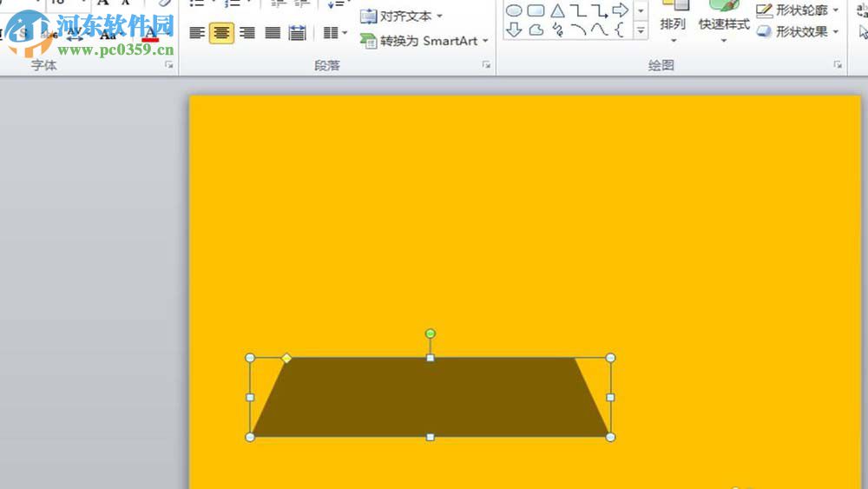Select the arc shape
868x489 pixels.
tap(578, 30)
